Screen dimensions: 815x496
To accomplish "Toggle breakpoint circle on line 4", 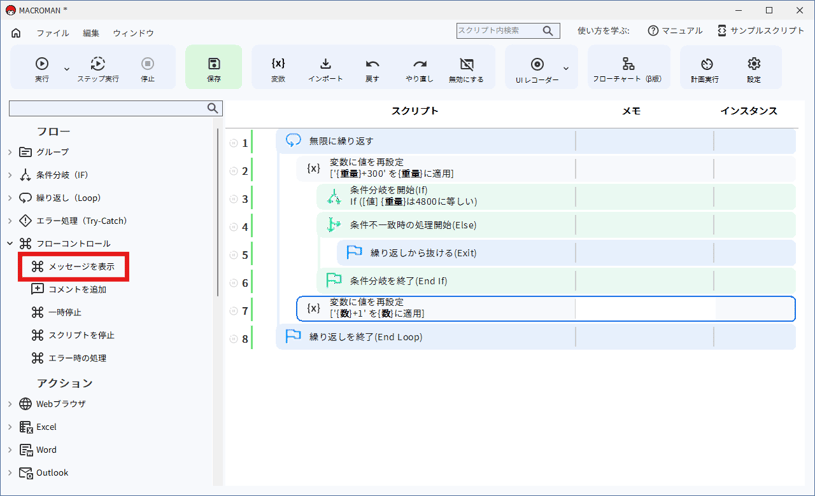I will 233,227.
